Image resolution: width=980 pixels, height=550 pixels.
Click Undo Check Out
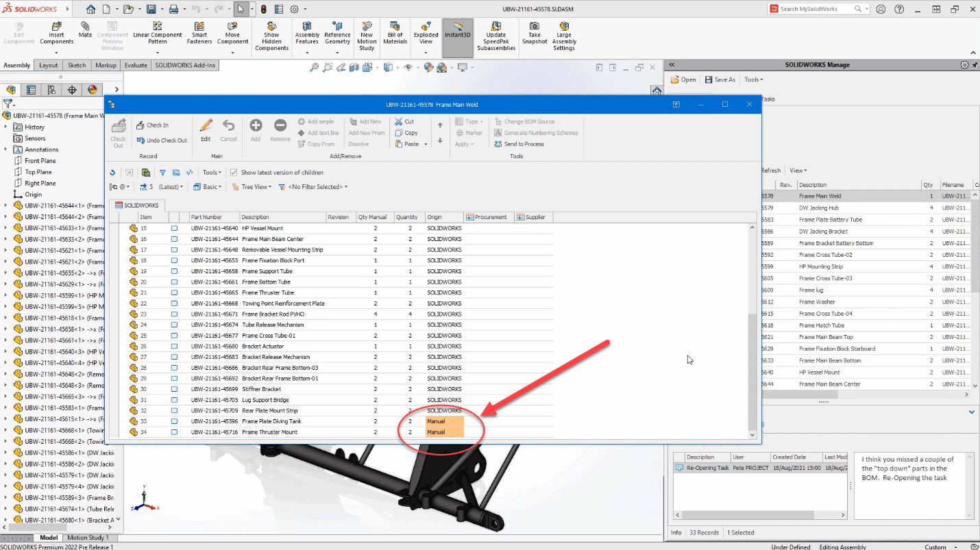click(161, 140)
